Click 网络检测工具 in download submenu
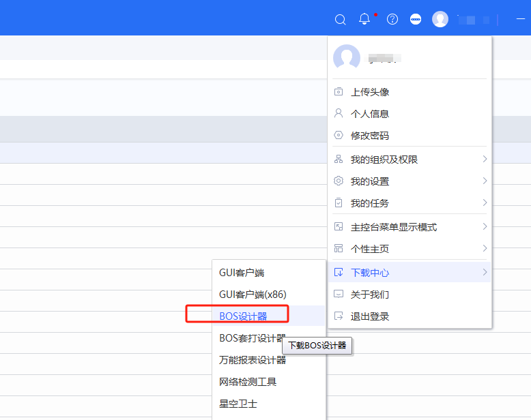Viewport: 531px width, 420px height. [x=248, y=382]
